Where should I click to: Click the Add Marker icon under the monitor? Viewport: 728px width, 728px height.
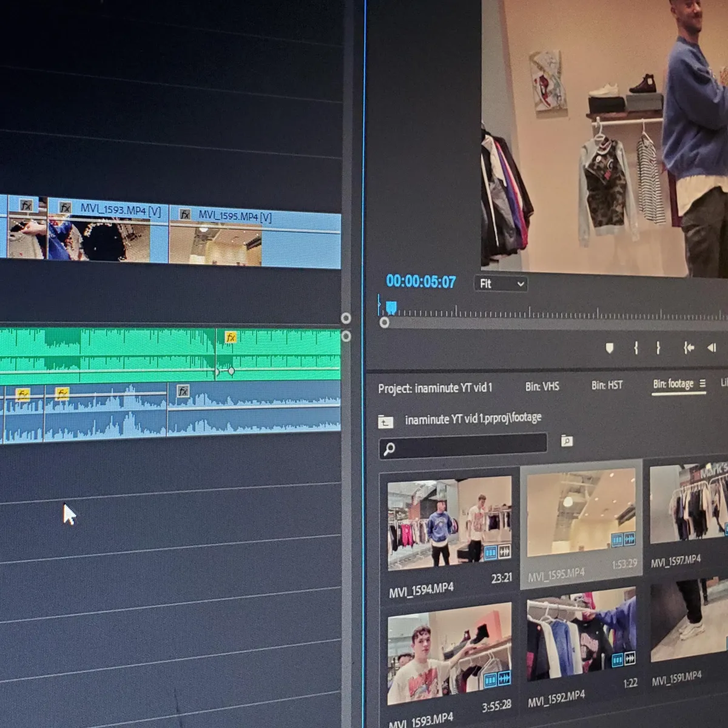coord(610,348)
